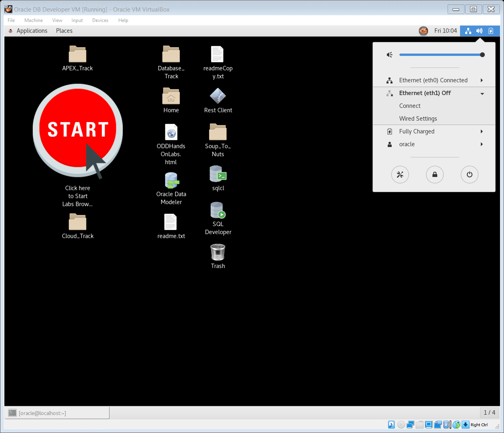Click the SQL Developer notification icon beside clock
The image size is (504, 433).
(423, 31)
